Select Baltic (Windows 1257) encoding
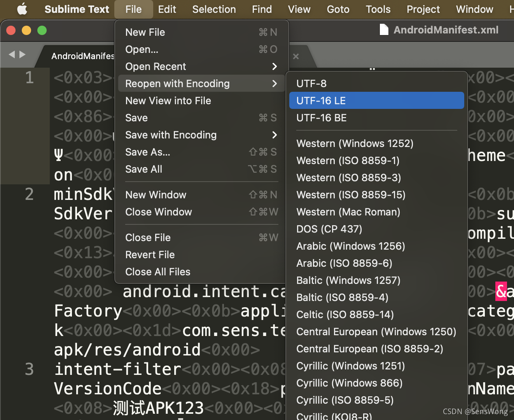 coord(377,280)
